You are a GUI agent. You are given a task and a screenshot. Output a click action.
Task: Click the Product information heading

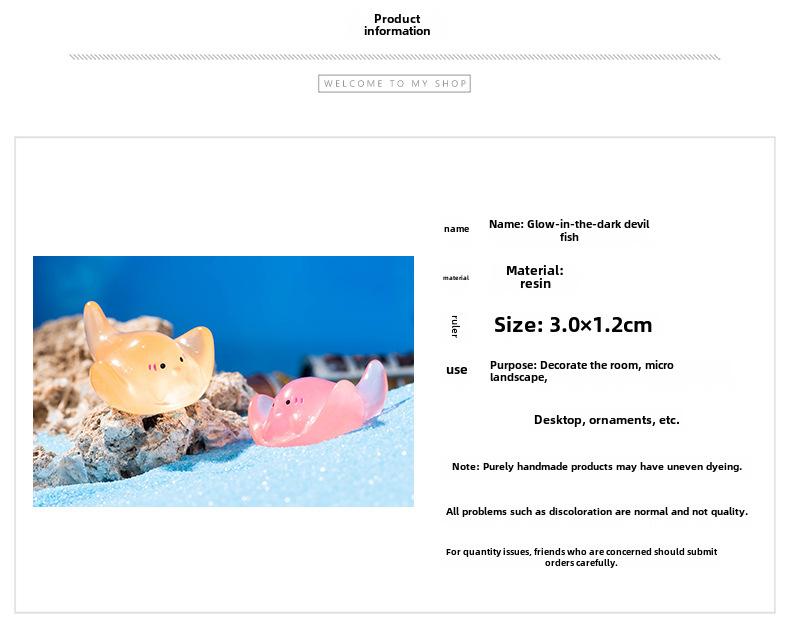[x=397, y=25]
